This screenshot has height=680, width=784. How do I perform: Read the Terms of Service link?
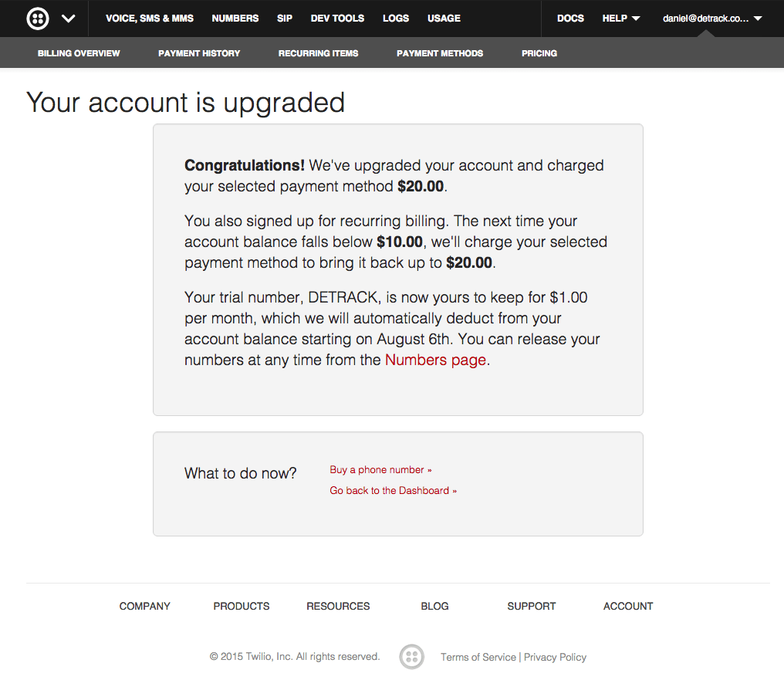[x=478, y=657]
